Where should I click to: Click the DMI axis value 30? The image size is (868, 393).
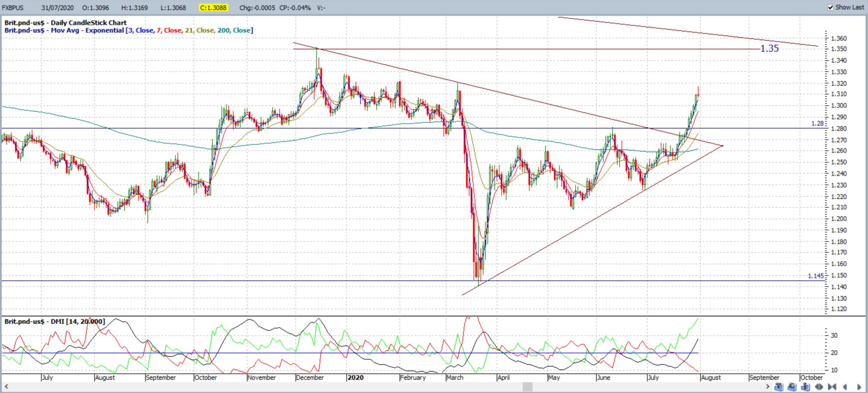pyautogui.click(x=834, y=335)
